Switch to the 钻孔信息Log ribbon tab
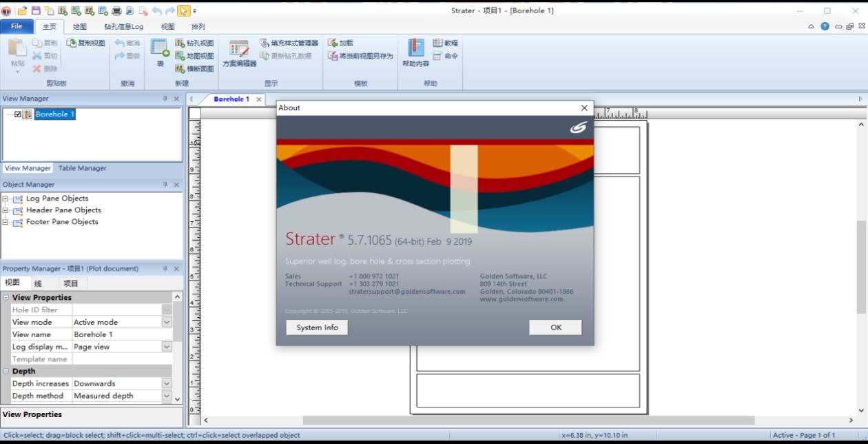Image resolution: width=868 pixels, height=444 pixels. (x=124, y=27)
